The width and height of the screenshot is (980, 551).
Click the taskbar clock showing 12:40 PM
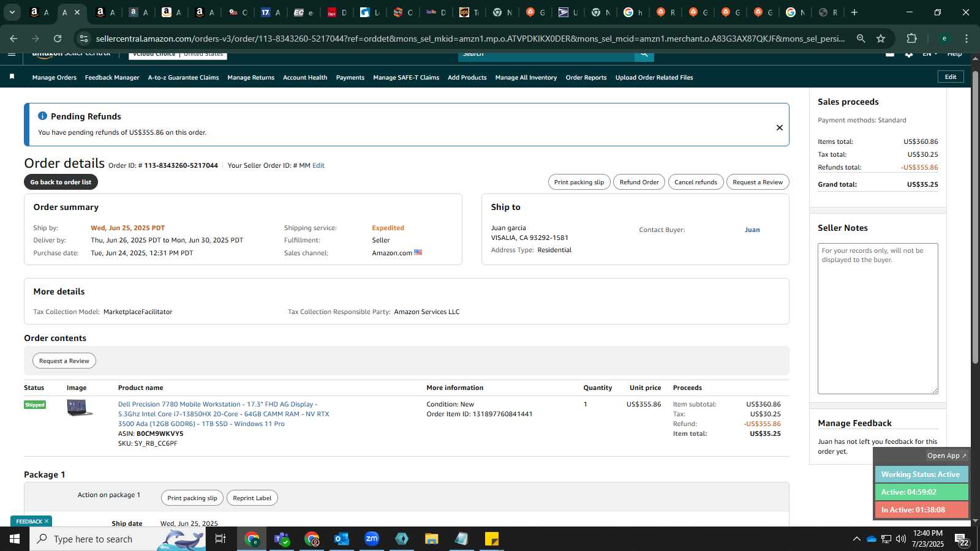(928, 539)
